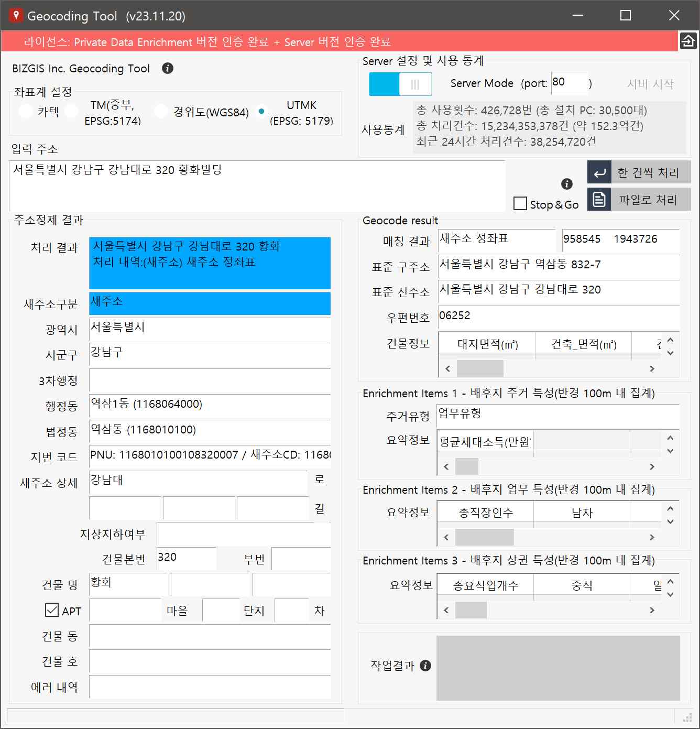
Task: Click the empty 에러 내역 field
Action: pos(210,687)
